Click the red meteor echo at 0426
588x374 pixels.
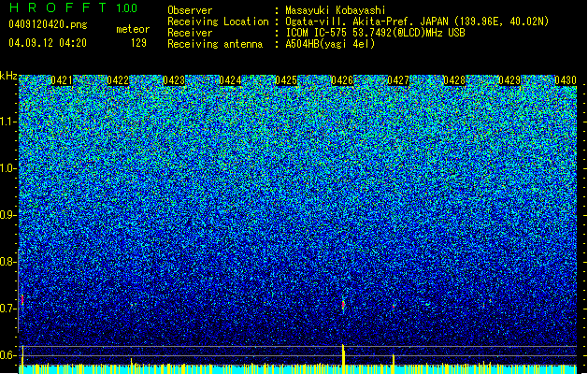343,304
